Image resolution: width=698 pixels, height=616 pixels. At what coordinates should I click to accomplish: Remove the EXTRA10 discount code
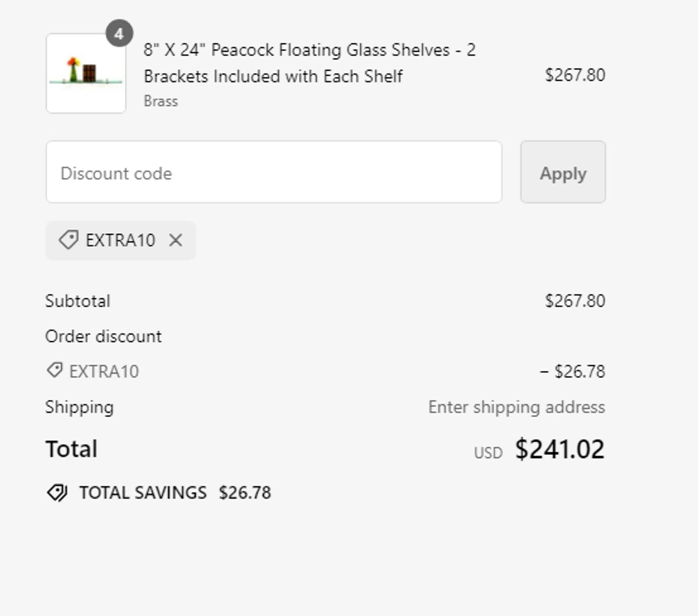pos(175,241)
